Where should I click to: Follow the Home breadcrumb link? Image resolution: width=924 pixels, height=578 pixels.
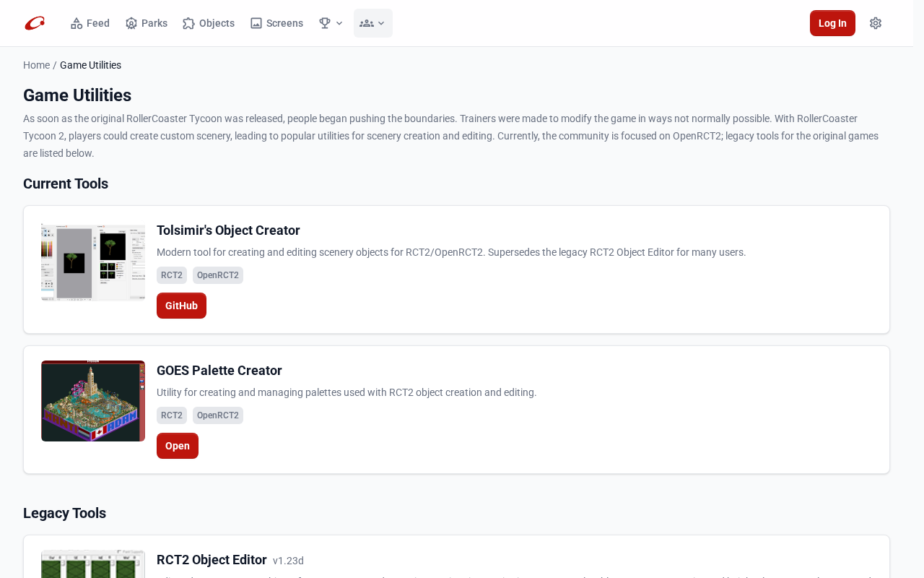click(x=36, y=65)
